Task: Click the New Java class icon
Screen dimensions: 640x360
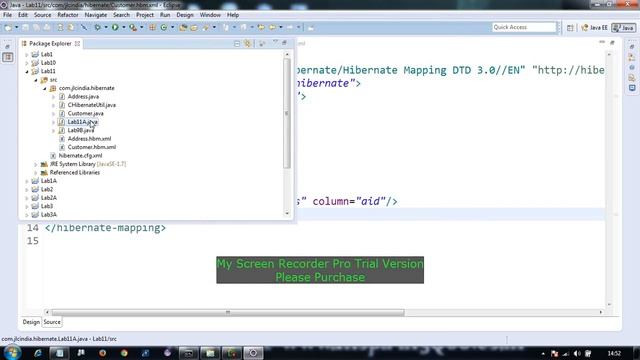Action: point(164,27)
